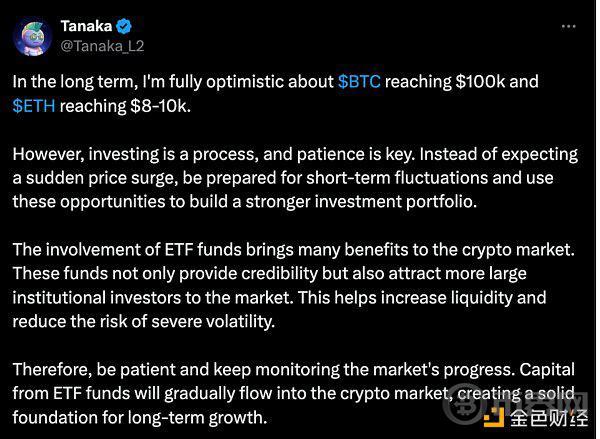Click the yellow watermark logo icon
The height and width of the screenshot is (439, 600).
pyautogui.click(x=494, y=417)
